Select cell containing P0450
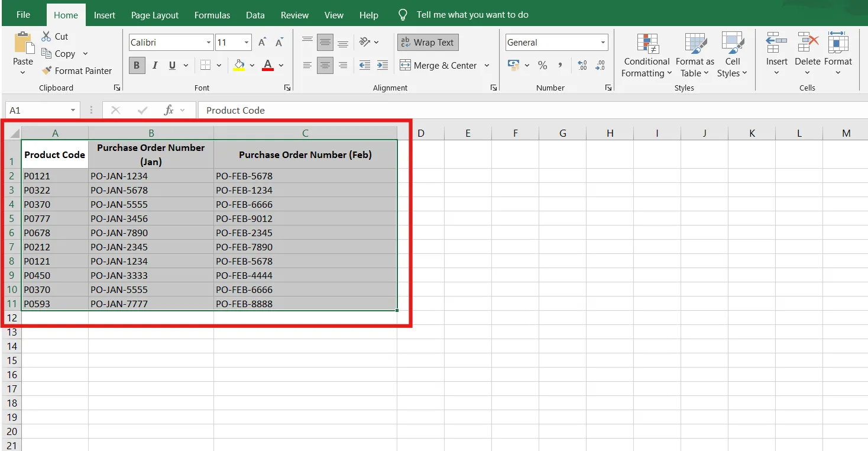The width and height of the screenshot is (868, 451). tap(55, 275)
